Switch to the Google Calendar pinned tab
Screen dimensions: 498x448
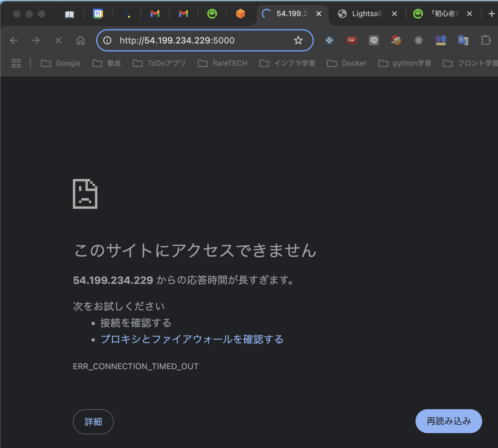pos(98,14)
